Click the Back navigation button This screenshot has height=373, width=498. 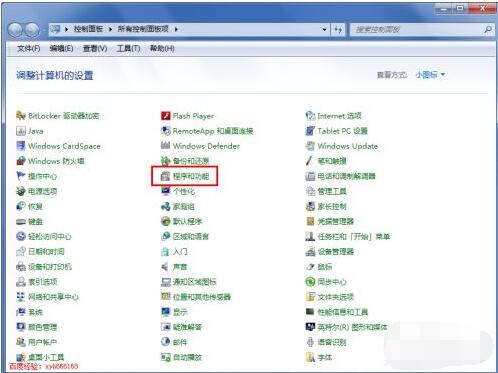[15, 30]
